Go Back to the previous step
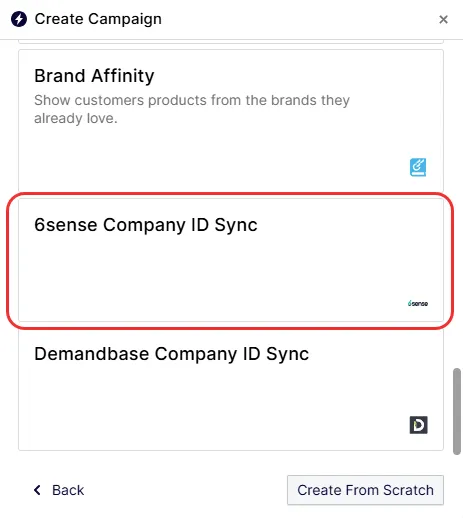The image size is (463, 518). (59, 490)
